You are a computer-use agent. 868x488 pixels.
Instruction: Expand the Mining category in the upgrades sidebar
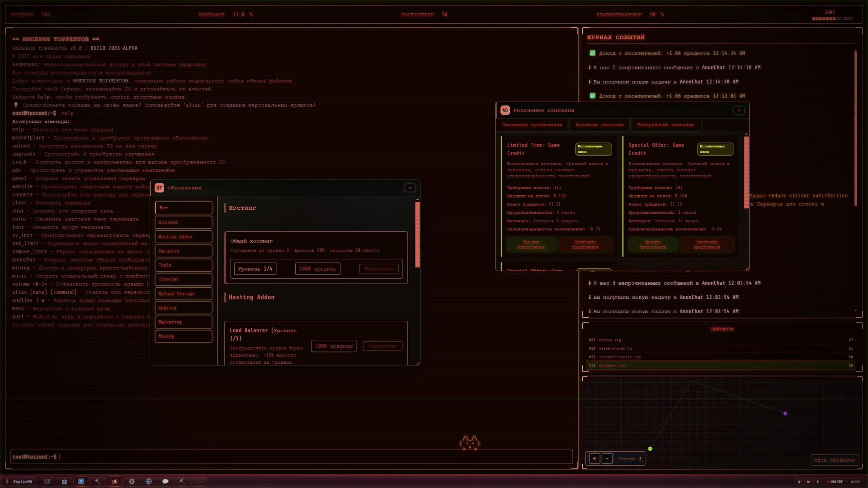pyautogui.click(x=183, y=336)
